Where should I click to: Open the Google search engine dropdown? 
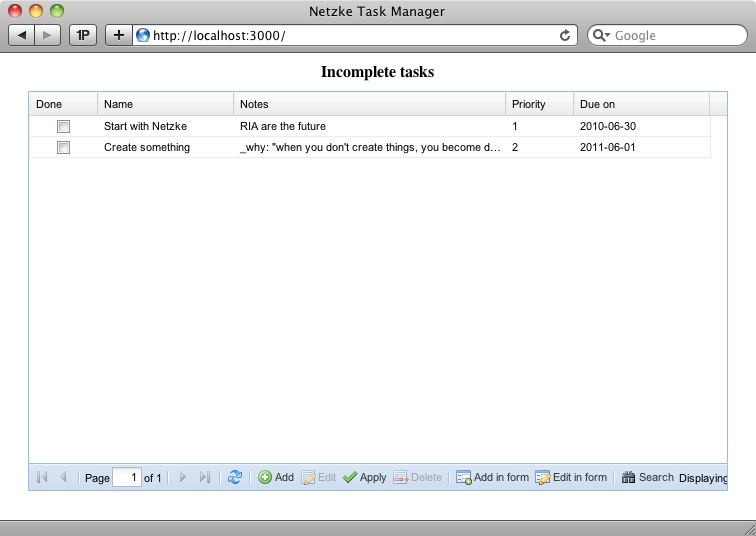[601, 35]
